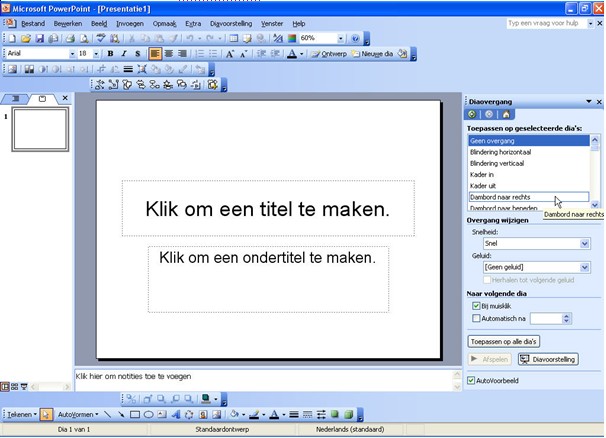Open the Venster menu
The width and height of the screenshot is (606, 438).
[x=272, y=24]
